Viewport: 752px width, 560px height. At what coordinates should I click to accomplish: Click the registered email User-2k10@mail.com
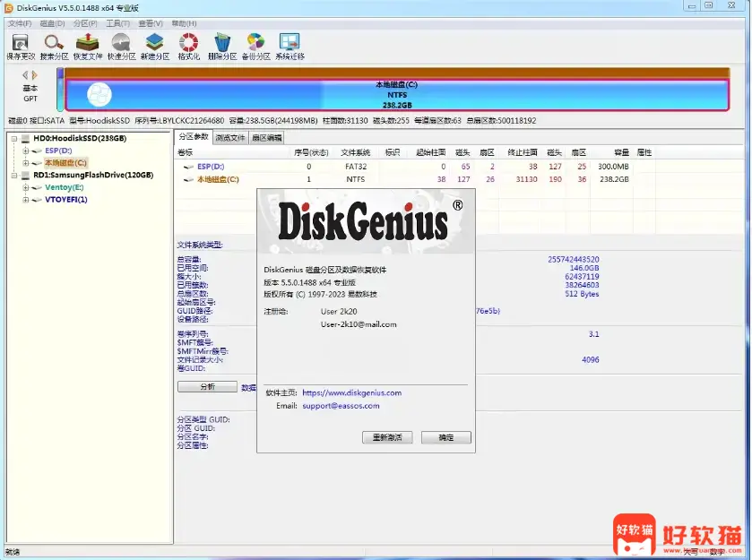pos(359,324)
